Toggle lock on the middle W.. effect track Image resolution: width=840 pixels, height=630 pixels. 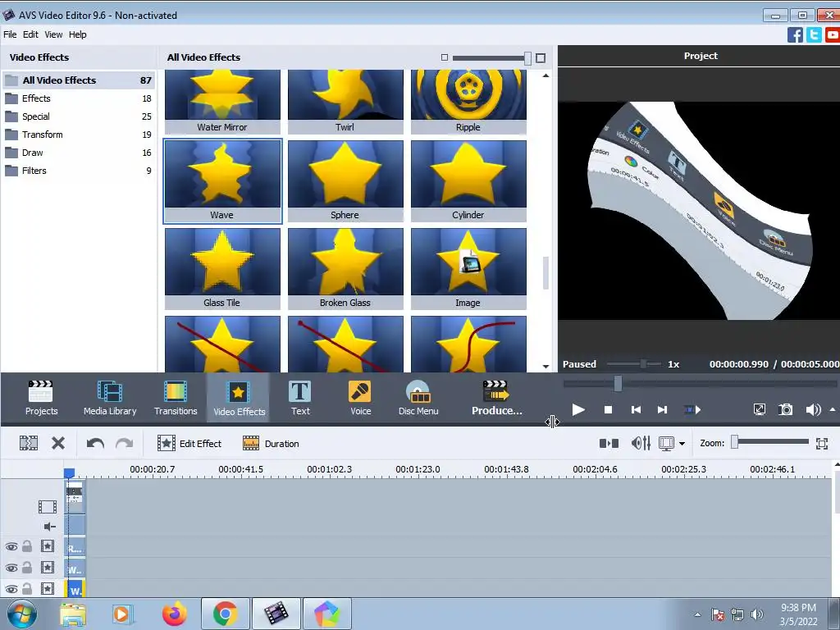click(x=27, y=568)
